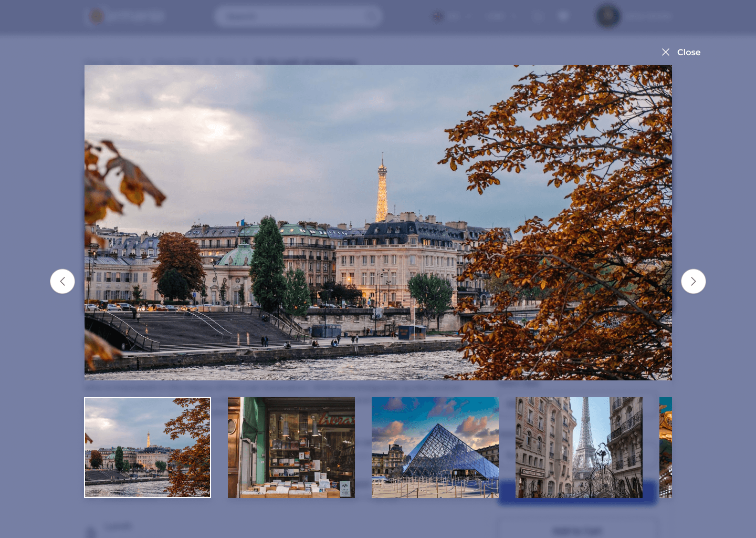View the Eiffel Tower street thumbnail
The width and height of the screenshot is (756, 538).
[x=579, y=448]
